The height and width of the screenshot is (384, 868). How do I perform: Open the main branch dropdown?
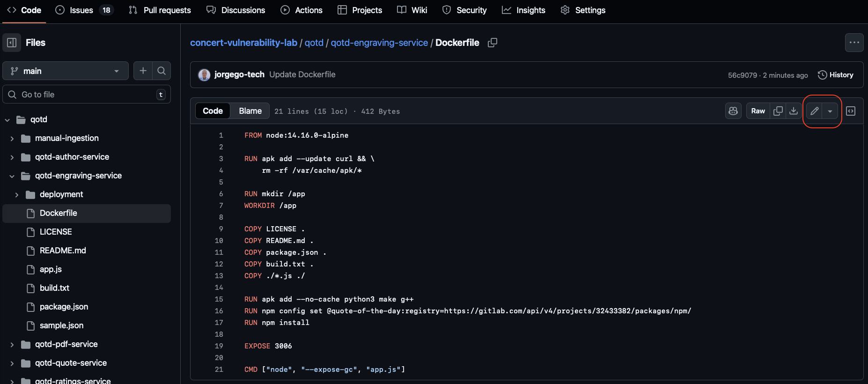tap(66, 71)
